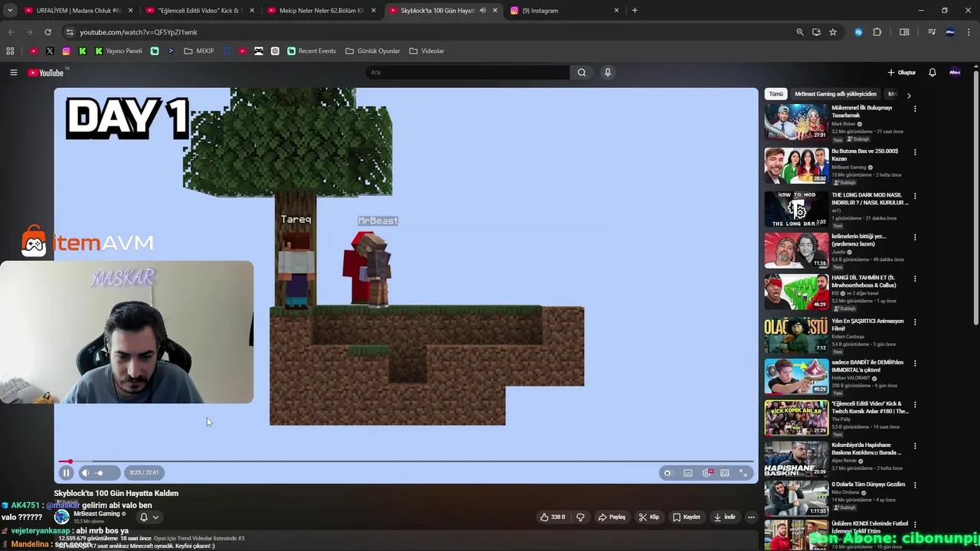
Task: Switch to theater mode in player
Action: coord(724,473)
